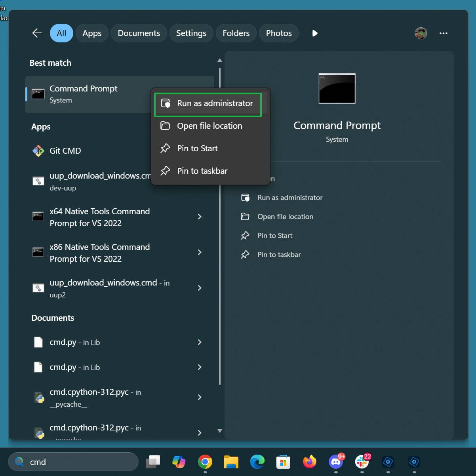Expand x86 Native Tools Command Prompt options
Screen dimensions: 476x476
200,252
